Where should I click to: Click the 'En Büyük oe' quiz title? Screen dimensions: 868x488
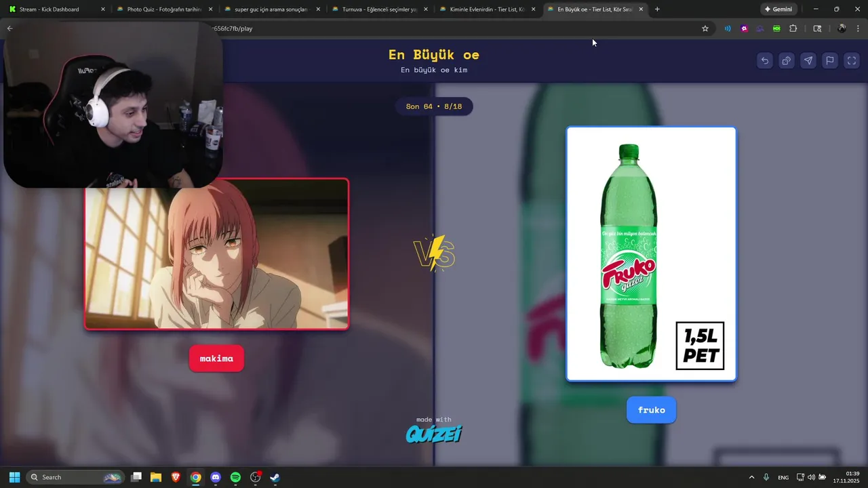coord(434,55)
